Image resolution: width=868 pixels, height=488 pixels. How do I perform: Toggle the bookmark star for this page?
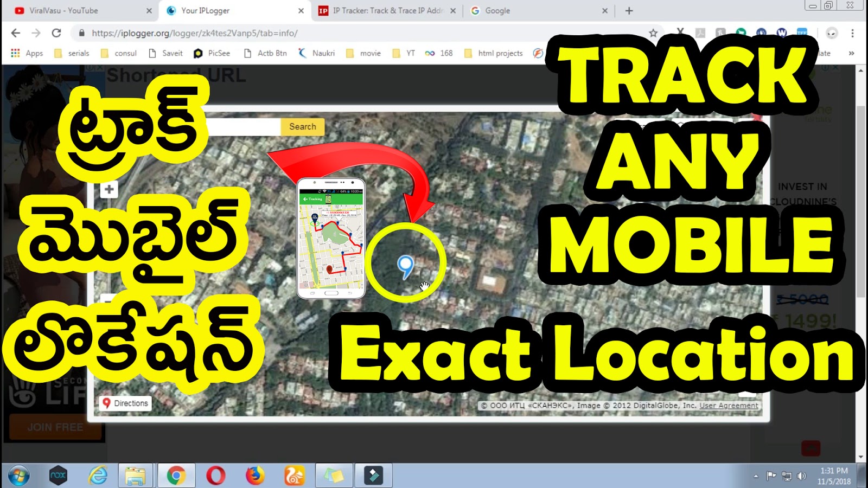click(x=654, y=33)
